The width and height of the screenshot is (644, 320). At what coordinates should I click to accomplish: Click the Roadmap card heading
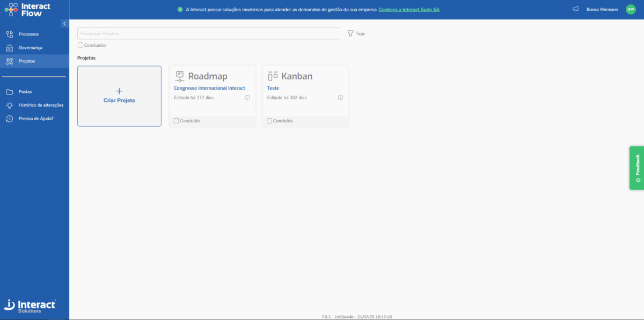pyautogui.click(x=208, y=76)
